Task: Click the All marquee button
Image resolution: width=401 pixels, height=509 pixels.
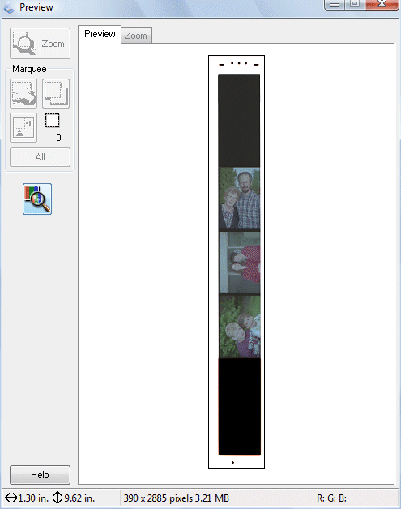Action: coord(40,157)
